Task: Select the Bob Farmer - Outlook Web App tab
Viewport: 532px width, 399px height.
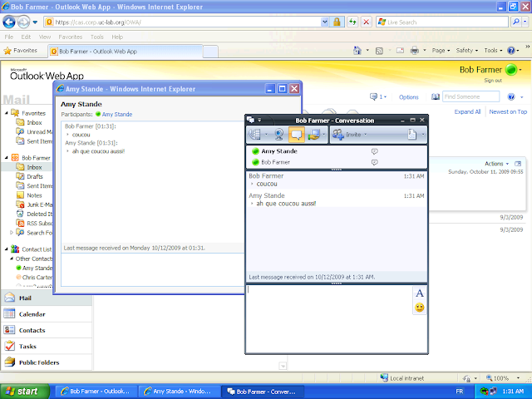Action: coord(126,52)
